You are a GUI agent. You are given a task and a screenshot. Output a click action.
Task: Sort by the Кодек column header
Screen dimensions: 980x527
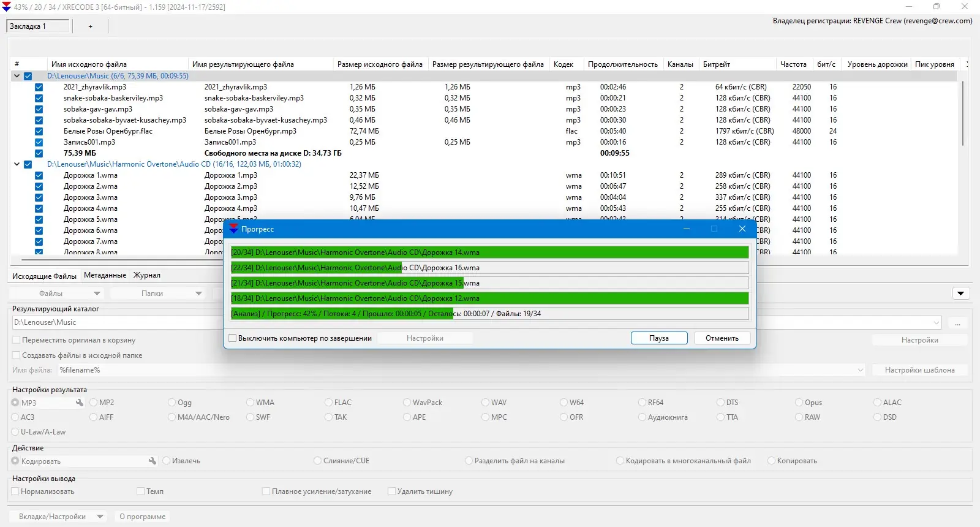point(566,64)
